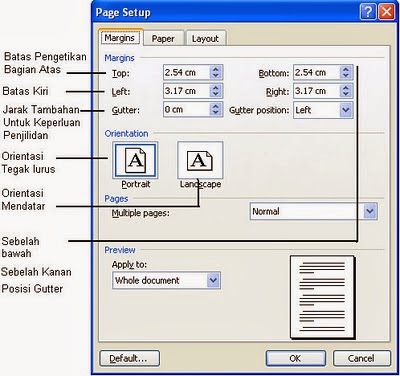400x376 pixels.
Task: Select the Portrait orientation icon
Action: pos(135,160)
